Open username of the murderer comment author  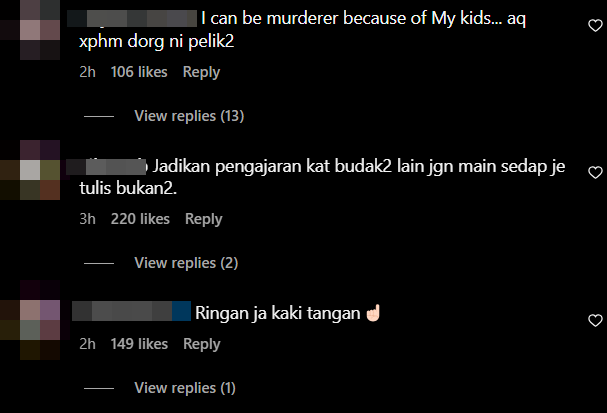132,19
